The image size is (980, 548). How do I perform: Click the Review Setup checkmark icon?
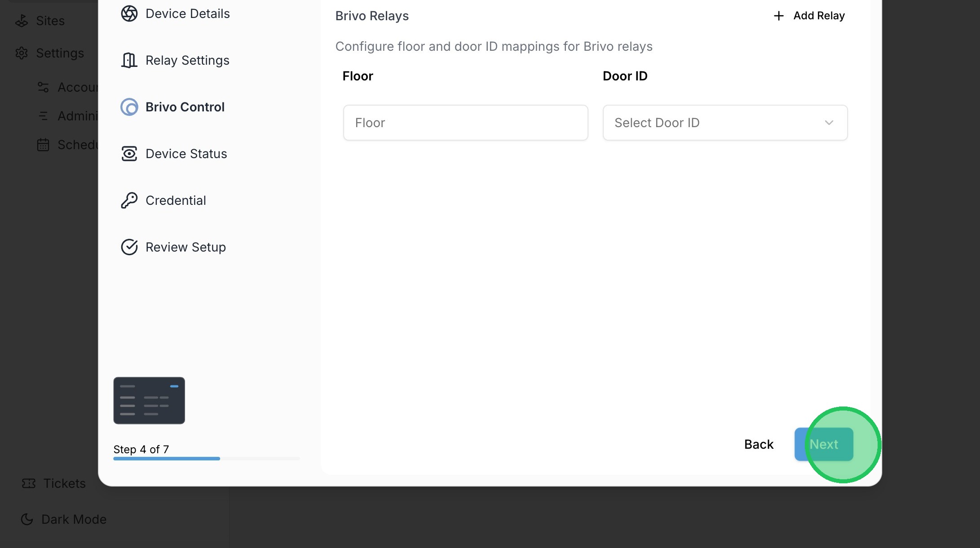click(x=129, y=247)
